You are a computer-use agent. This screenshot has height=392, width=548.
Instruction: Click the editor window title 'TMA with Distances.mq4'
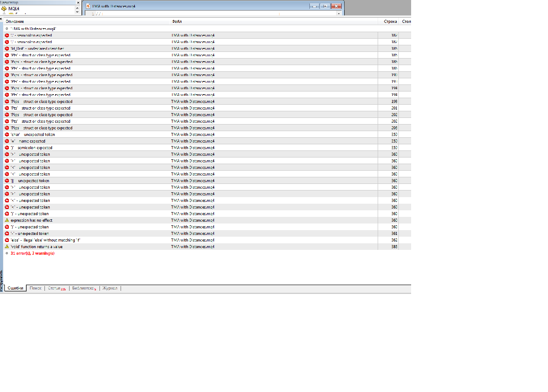pos(115,6)
